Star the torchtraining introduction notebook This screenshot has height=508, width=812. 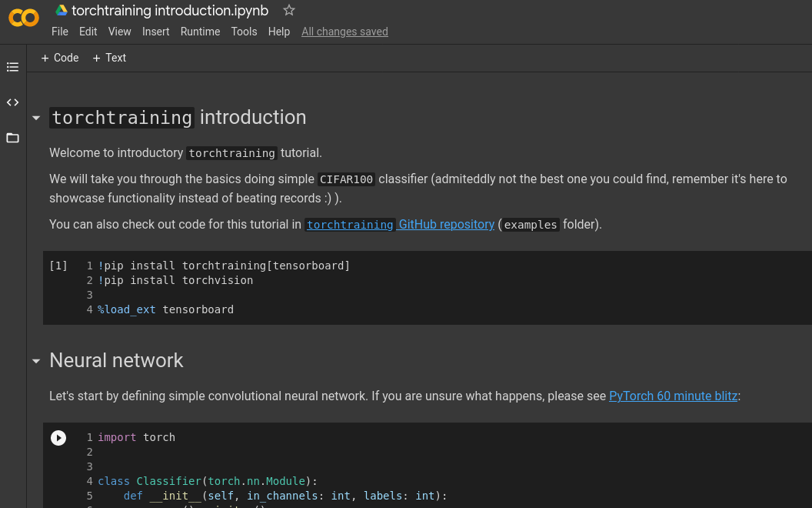point(289,10)
